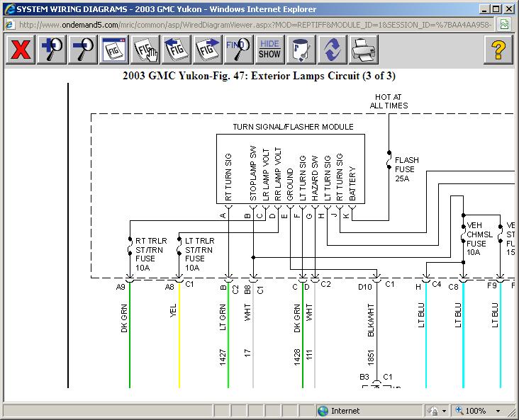This screenshot has height=420, width=519.
Task: Click the FLASH FUSE 25A label
Action: pyautogui.click(x=407, y=169)
